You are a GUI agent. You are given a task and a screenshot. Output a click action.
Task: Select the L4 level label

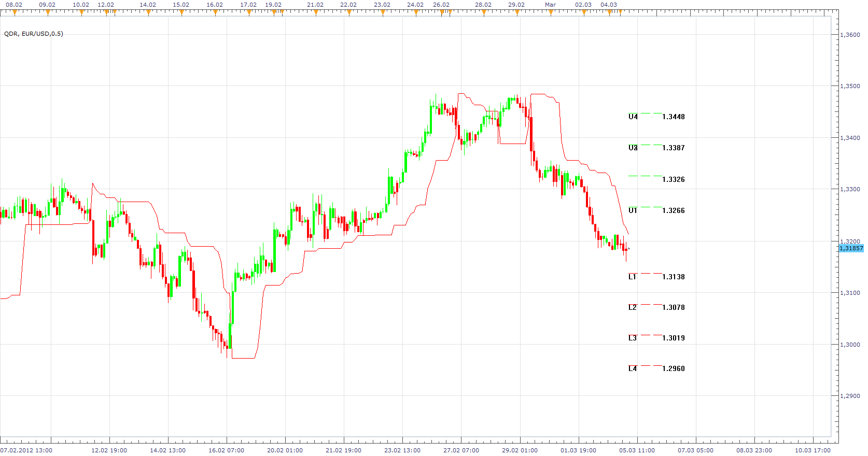point(633,369)
